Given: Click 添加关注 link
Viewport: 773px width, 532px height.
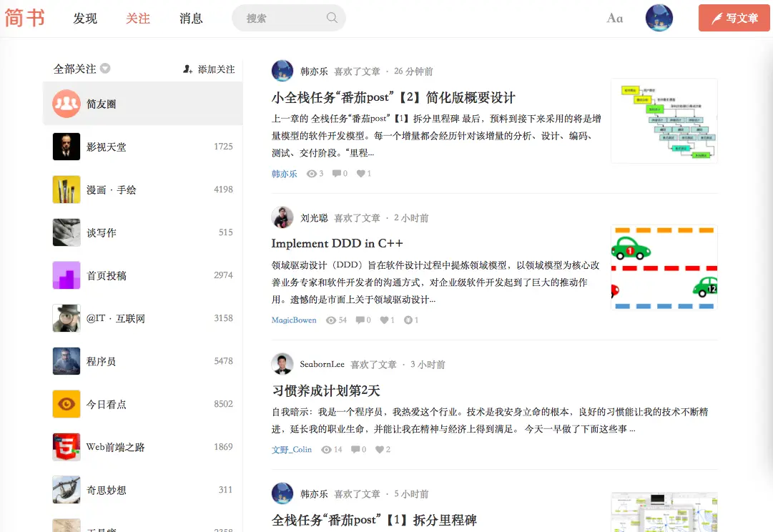Looking at the screenshot, I should 209,69.
